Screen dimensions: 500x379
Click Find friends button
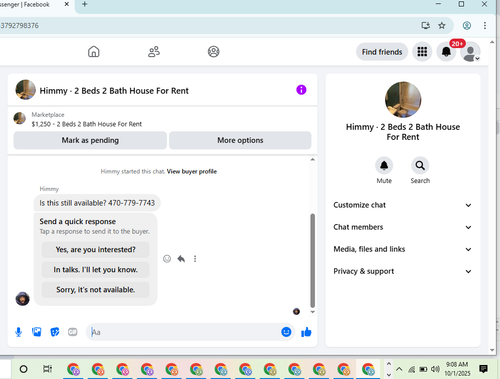[x=382, y=52]
